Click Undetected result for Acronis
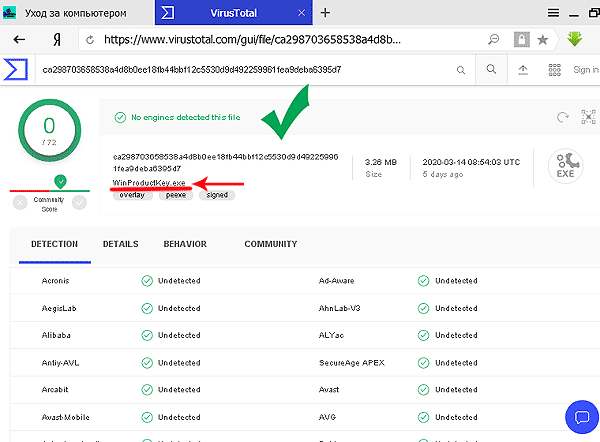This screenshot has height=442, width=600. click(179, 281)
